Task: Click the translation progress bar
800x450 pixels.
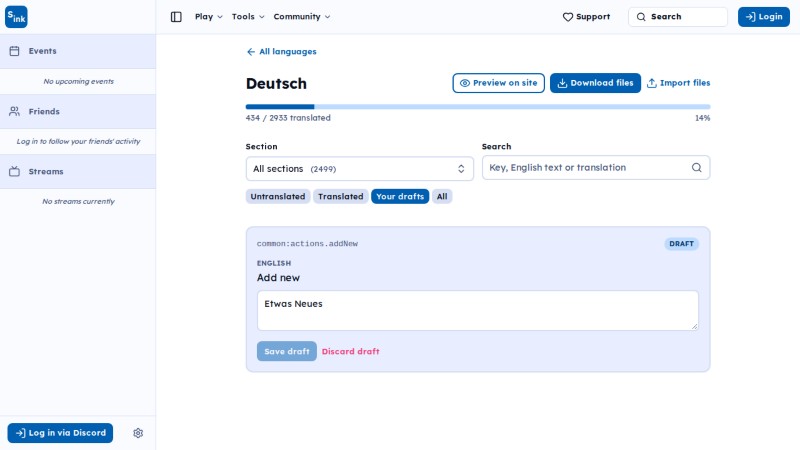Action: pos(478,107)
